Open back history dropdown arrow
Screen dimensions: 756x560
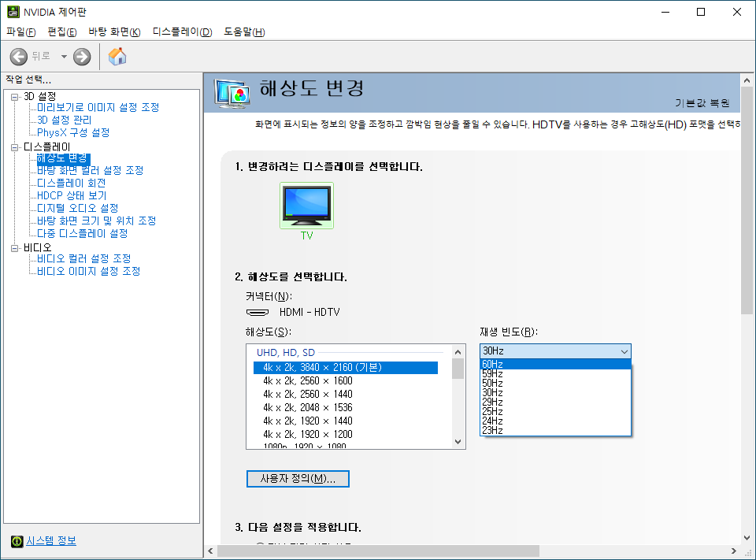(64, 57)
